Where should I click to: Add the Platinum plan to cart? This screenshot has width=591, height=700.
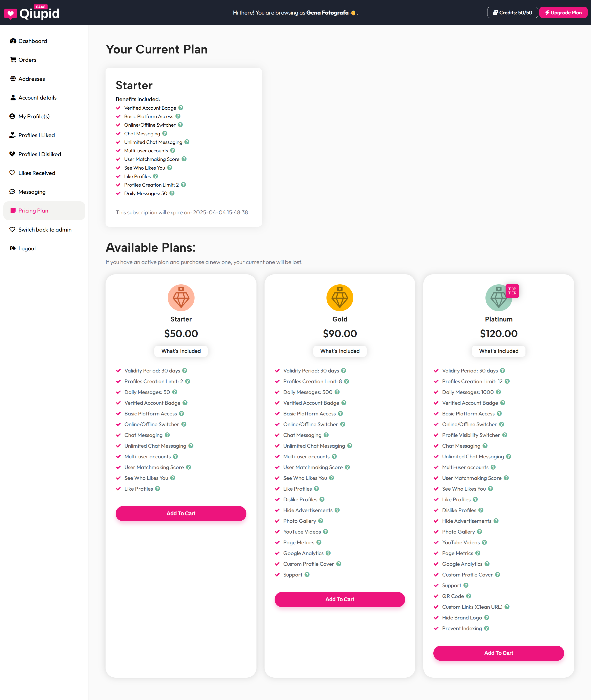coord(498,653)
